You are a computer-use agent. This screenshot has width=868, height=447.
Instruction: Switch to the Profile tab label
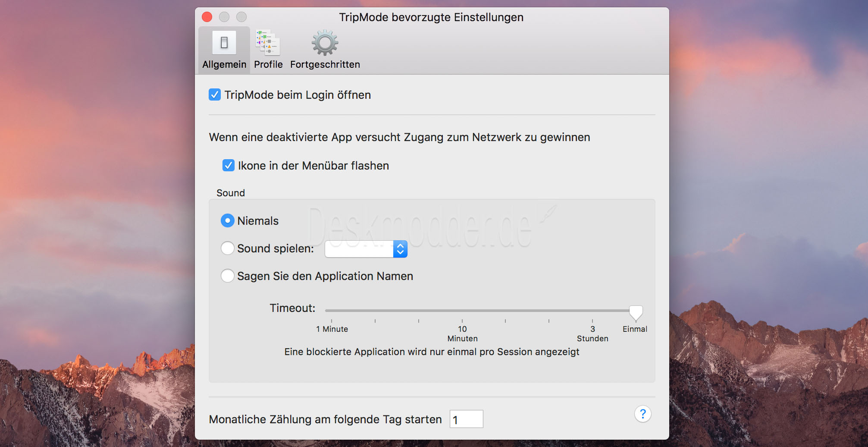pyautogui.click(x=268, y=64)
